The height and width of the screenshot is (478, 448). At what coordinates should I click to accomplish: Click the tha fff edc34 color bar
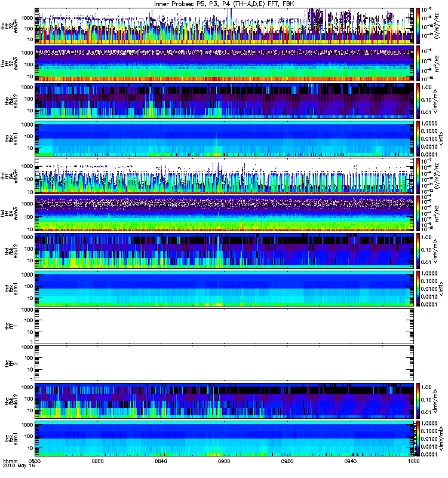point(418,26)
